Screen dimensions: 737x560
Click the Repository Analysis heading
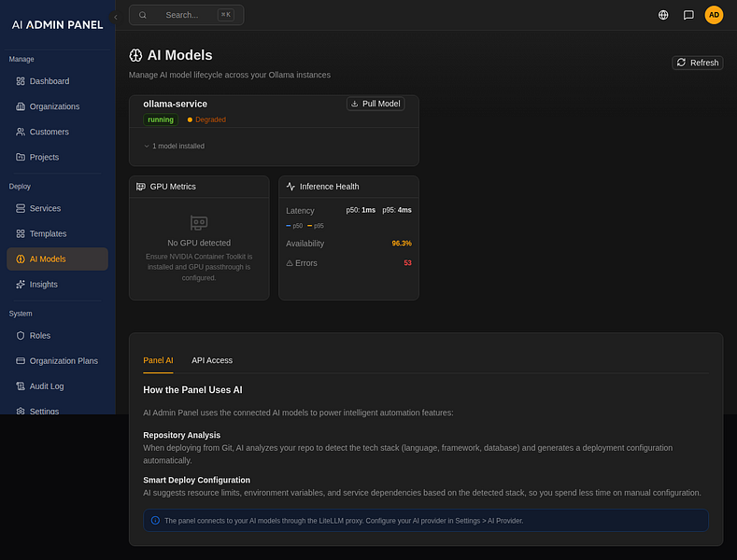[x=182, y=435]
